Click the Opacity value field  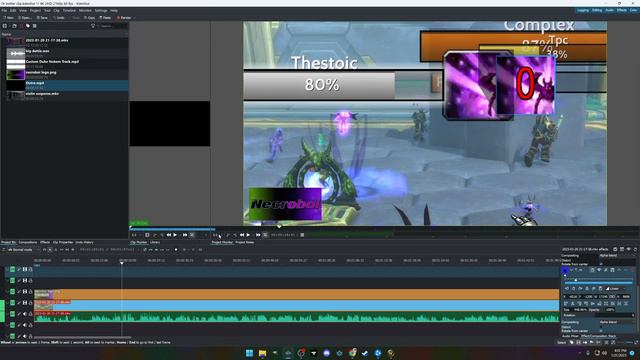pyautogui.click(x=610, y=310)
